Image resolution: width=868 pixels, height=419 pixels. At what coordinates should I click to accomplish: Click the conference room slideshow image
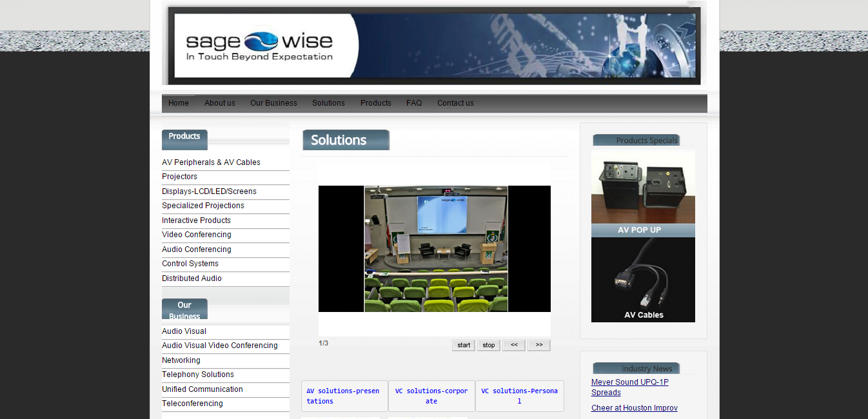(x=436, y=249)
